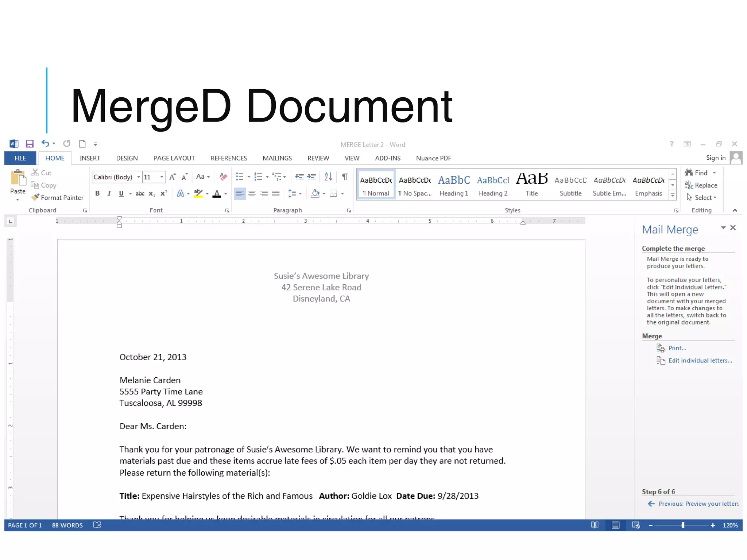Image resolution: width=747 pixels, height=560 pixels.
Task: Open the Select dropdown in Editing group
Action: click(701, 198)
